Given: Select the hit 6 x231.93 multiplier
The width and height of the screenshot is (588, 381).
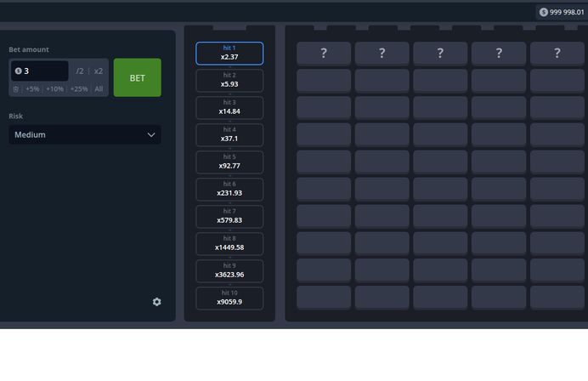Looking at the screenshot, I should point(229,190).
